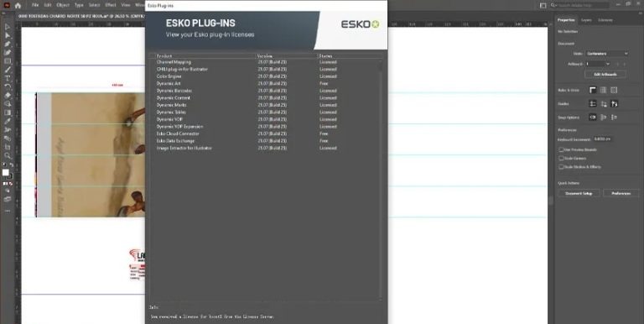Click the Keyboard Increment input field
644x324 pixels.
coord(602,139)
